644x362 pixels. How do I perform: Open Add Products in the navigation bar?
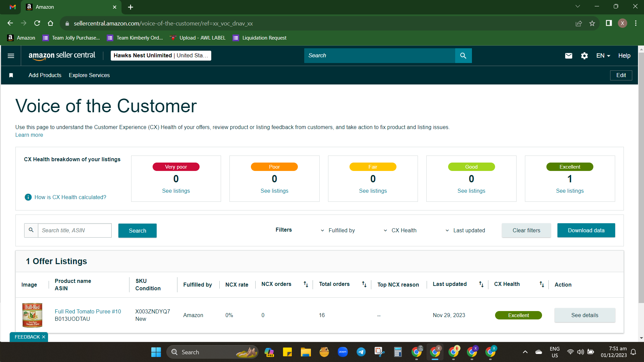click(x=45, y=75)
